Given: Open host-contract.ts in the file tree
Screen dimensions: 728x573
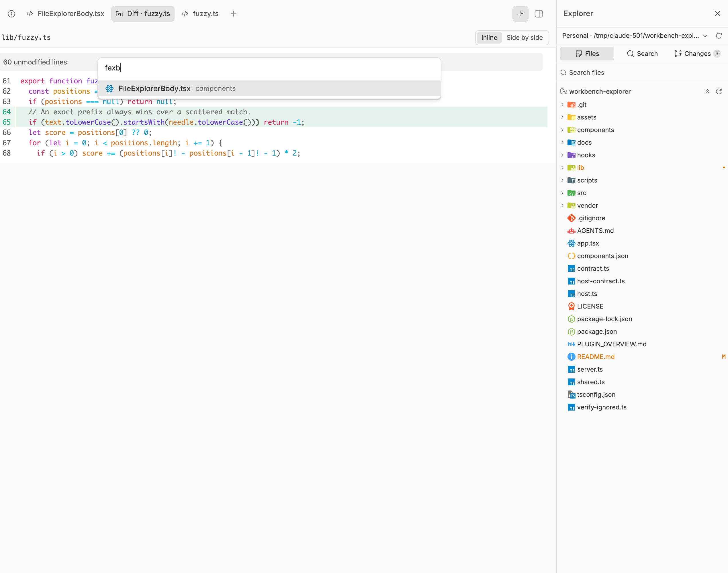Looking at the screenshot, I should [x=642, y=281].
